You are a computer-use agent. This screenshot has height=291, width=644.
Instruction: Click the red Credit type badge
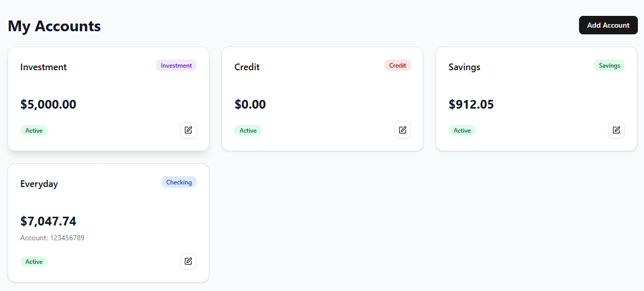pos(397,66)
